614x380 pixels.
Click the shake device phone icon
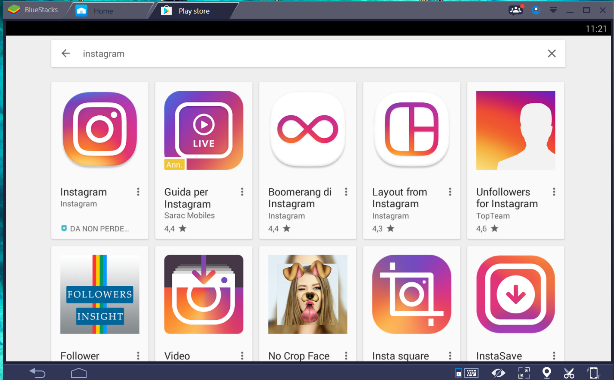(593, 373)
